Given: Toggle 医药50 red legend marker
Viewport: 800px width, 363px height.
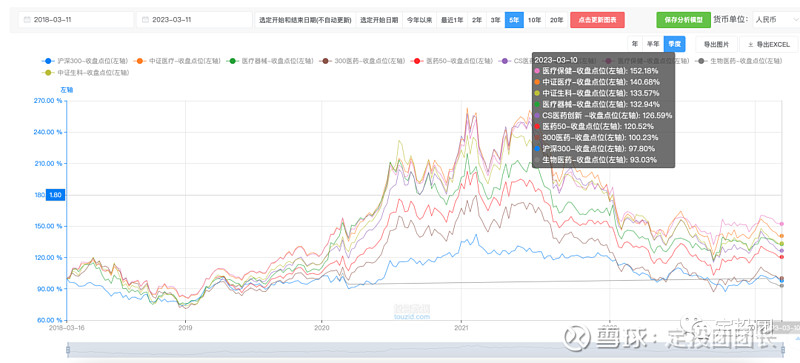Looking at the screenshot, I should tap(417, 61).
